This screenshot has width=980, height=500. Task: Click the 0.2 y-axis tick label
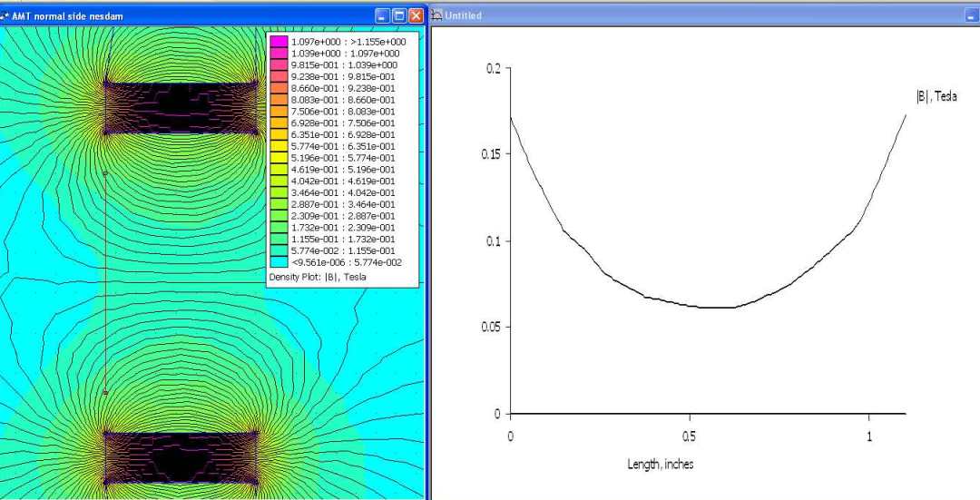click(x=494, y=68)
